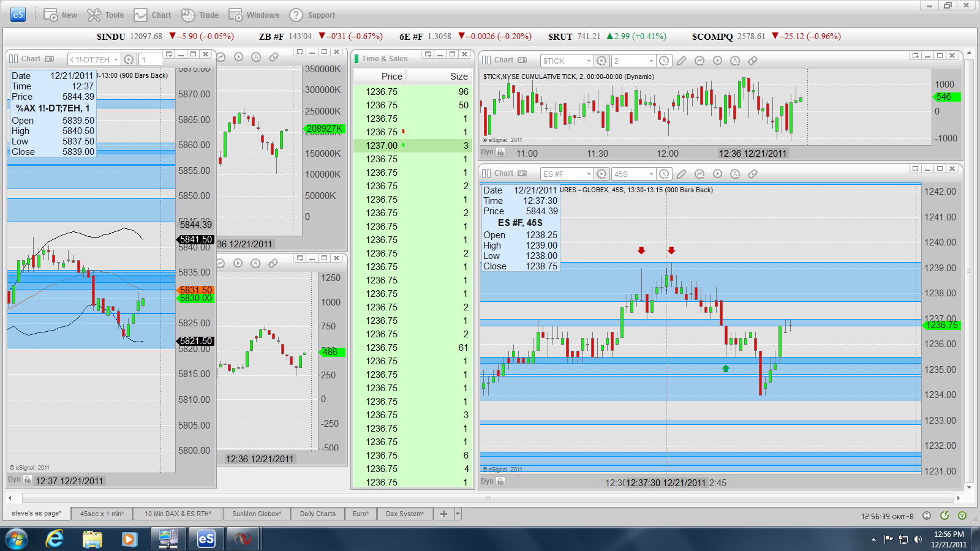The height and width of the screenshot is (551, 980).
Task: Switch to steve's es page tab
Action: 36,514
